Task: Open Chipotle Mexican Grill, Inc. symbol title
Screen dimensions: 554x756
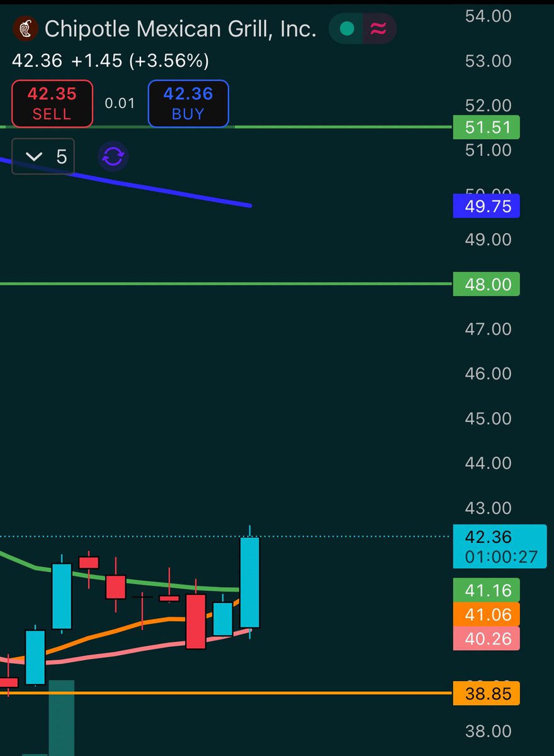Action: point(181,29)
